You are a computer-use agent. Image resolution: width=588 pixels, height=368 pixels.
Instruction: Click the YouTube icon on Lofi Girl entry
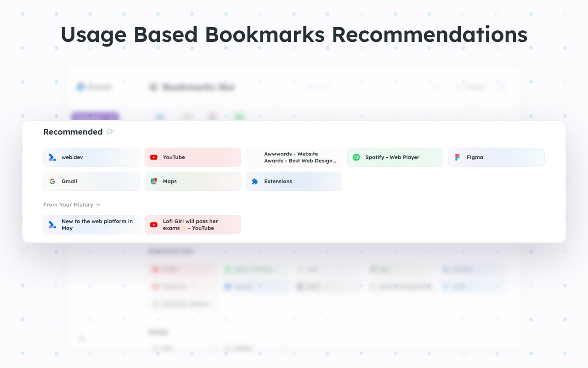154,224
